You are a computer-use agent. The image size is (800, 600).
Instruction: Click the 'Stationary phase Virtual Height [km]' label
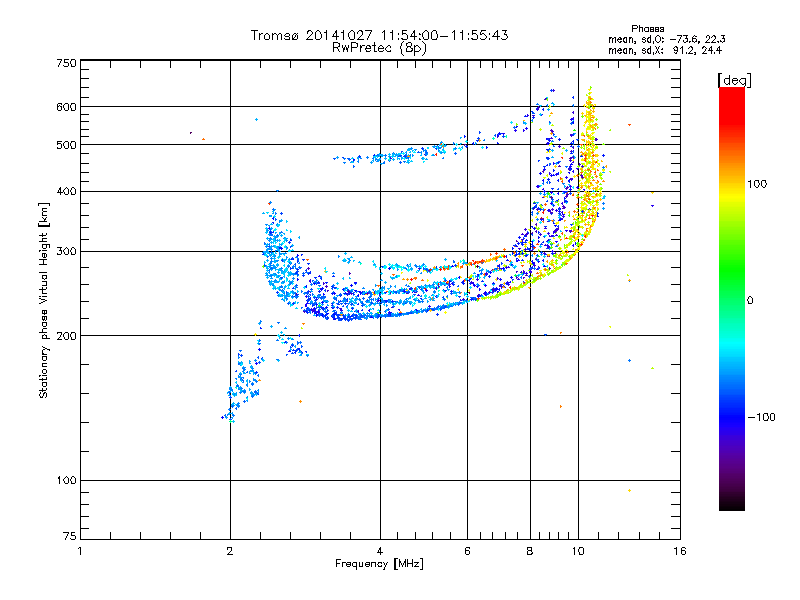pyautogui.click(x=44, y=300)
